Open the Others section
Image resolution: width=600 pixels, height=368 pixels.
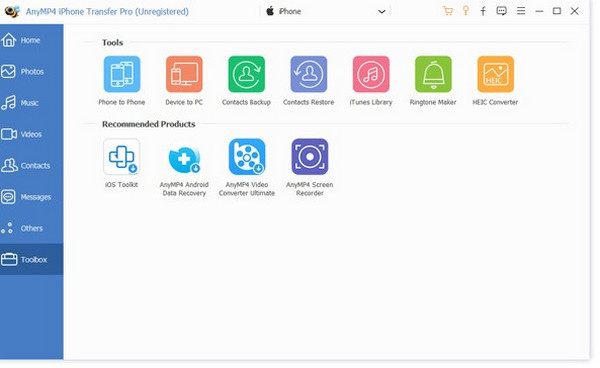tap(31, 228)
